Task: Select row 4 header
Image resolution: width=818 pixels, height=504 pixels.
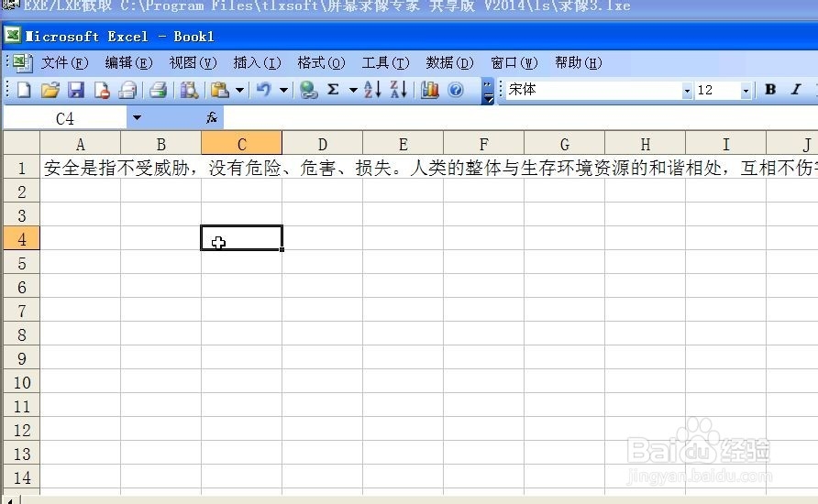Action: click(x=21, y=239)
